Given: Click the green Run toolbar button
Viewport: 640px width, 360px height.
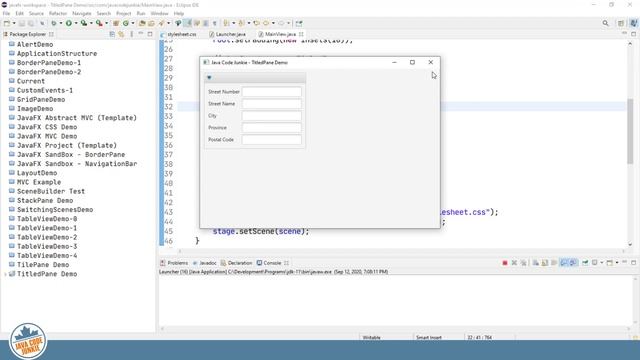Looking at the screenshot, I should coord(69,23).
